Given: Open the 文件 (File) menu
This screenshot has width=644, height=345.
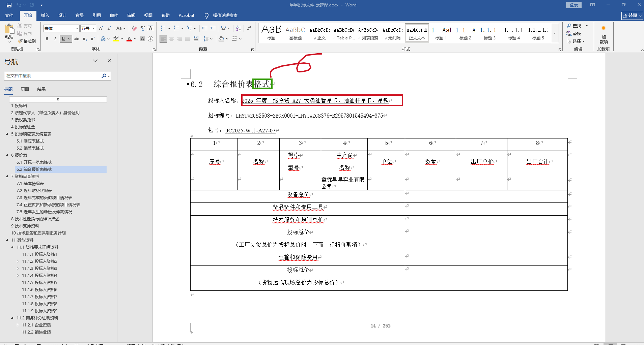Looking at the screenshot, I should (9, 15).
